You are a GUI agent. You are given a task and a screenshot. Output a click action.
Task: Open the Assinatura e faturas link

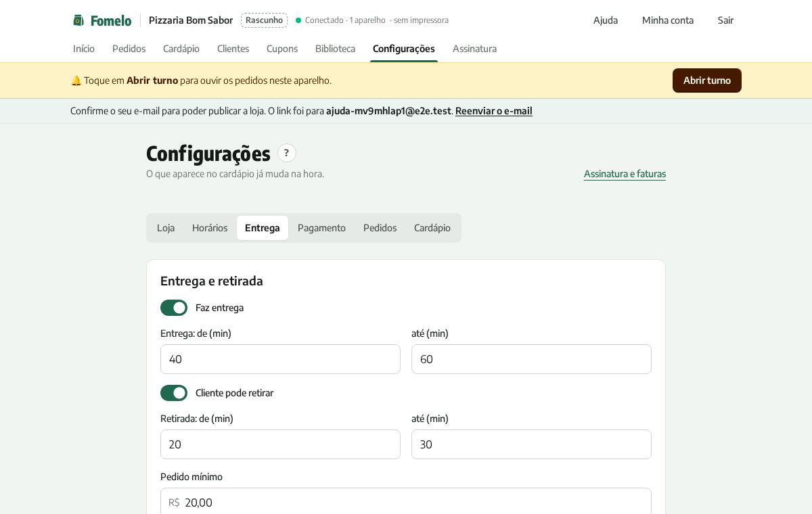pos(625,174)
